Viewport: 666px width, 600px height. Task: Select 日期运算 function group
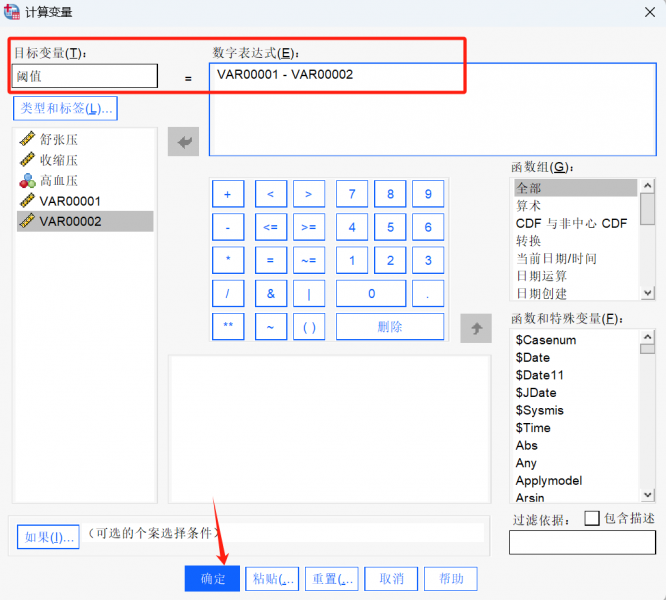click(576, 276)
